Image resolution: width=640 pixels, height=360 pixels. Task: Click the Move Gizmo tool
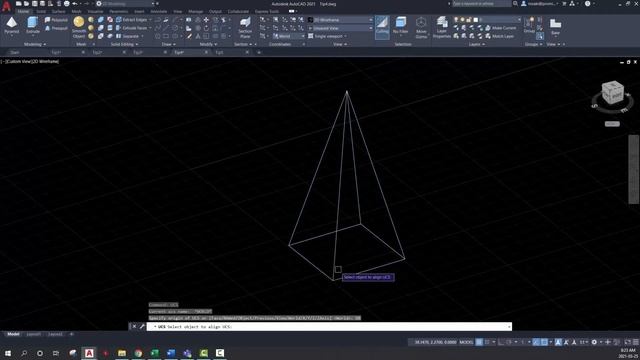[421, 27]
